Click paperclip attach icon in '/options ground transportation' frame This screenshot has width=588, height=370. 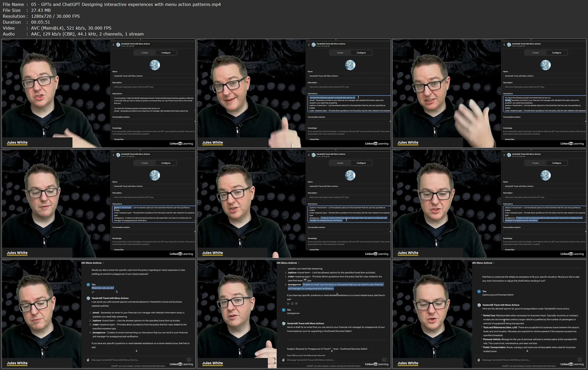tap(479, 360)
